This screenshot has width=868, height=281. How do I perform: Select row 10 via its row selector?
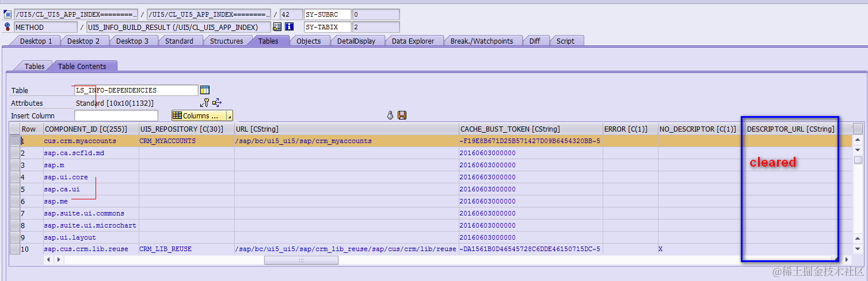pos(15,249)
